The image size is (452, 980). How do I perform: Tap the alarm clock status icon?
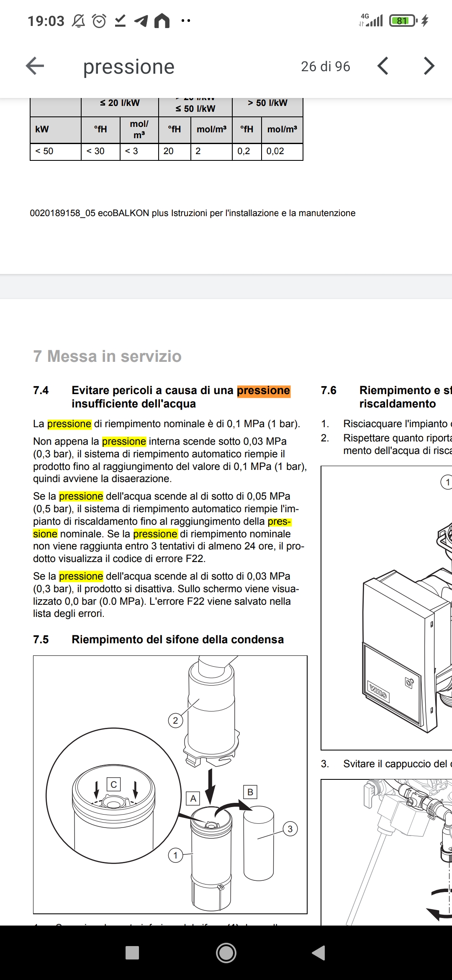click(x=99, y=21)
